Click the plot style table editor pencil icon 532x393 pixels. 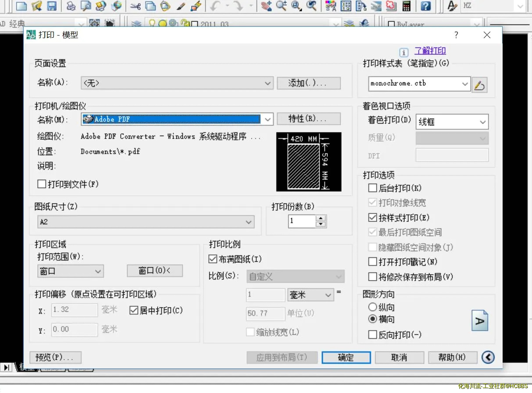point(480,85)
